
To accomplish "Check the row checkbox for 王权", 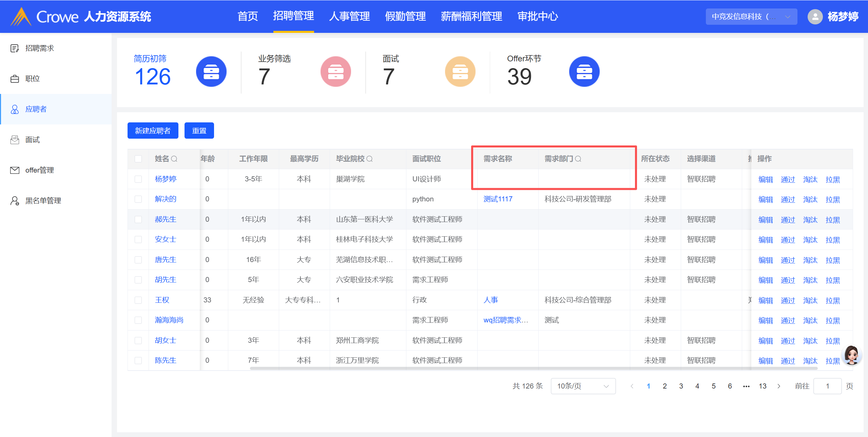I will (138, 300).
